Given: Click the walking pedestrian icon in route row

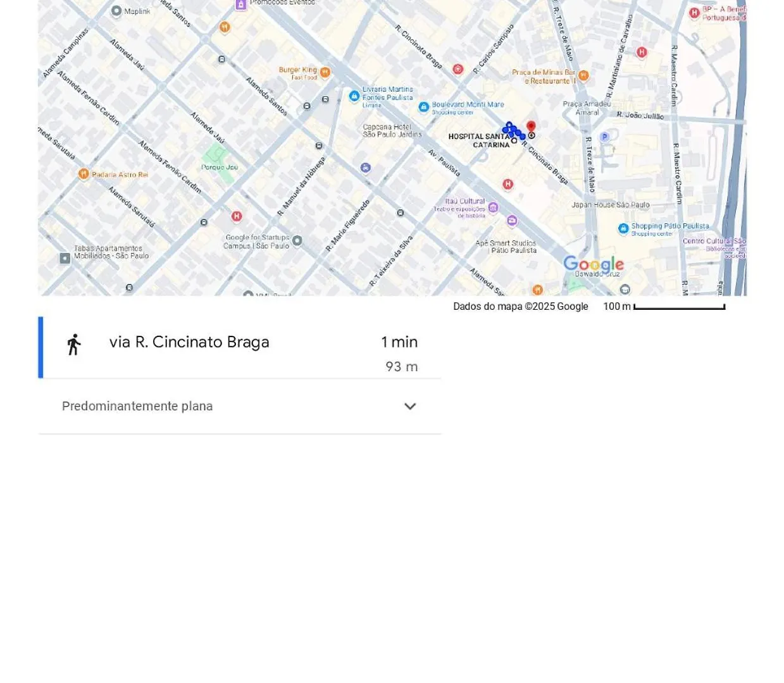Looking at the screenshot, I should coord(74,345).
